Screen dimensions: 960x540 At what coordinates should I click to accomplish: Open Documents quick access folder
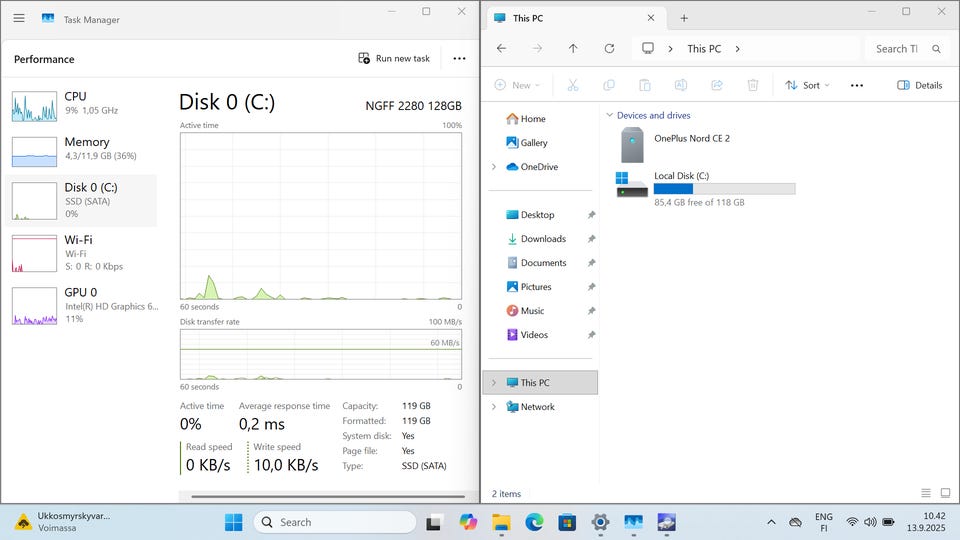(x=536, y=263)
